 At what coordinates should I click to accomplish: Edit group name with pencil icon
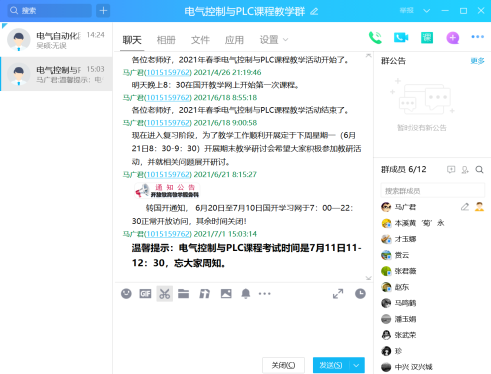coord(314,12)
